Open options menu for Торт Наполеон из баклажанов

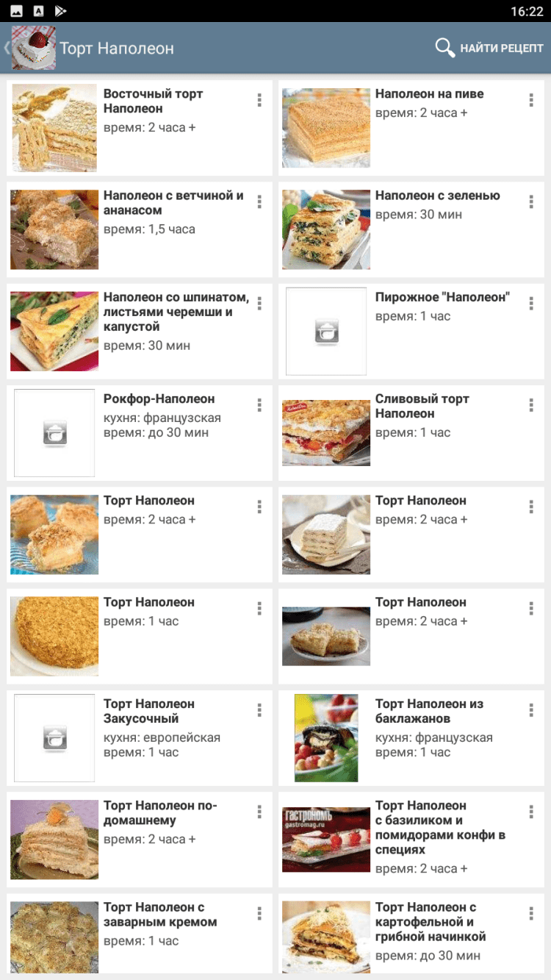click(x=531, y=710)
